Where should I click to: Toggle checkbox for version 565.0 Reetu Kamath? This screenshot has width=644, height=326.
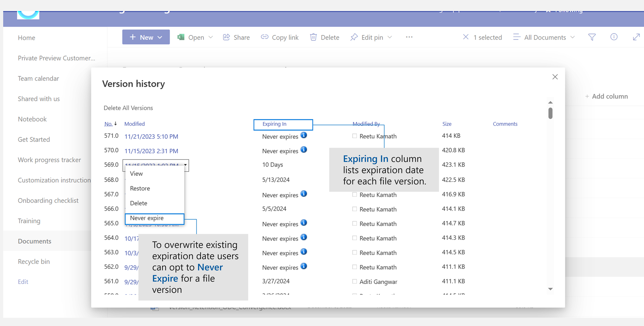[355, 224]
